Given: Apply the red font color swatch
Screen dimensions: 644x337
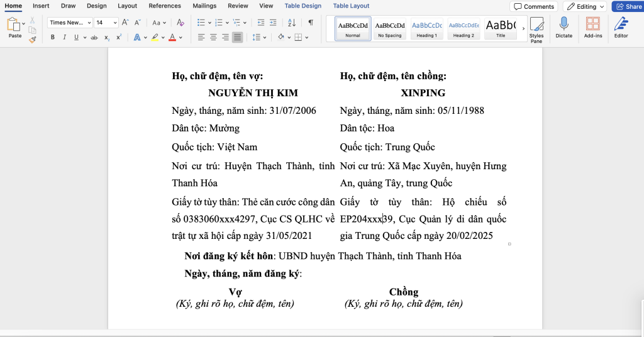Looking at the screenshot, I should pyautogui.click(x=172, y=38).
